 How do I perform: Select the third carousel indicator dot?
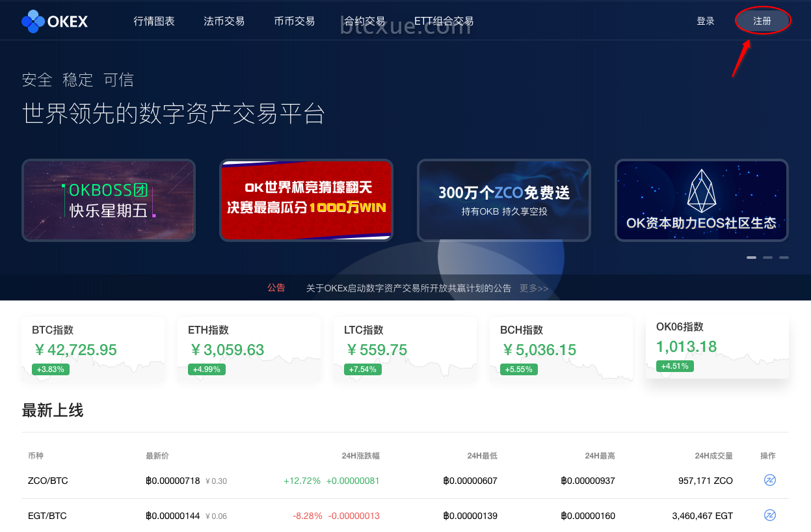pos(784,258)
